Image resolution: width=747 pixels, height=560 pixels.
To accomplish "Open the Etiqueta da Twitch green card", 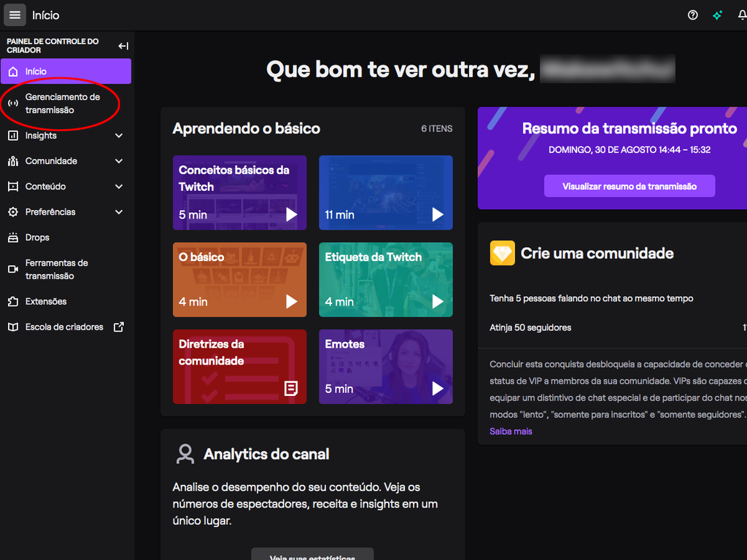I will (x=386, y=279).
